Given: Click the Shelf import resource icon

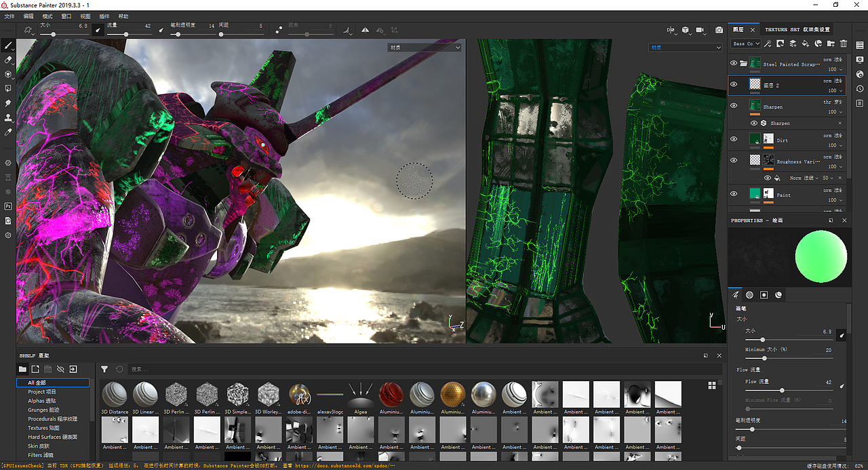Looking at the screenshot, I should pyautogui.click(x=73, y=370).
